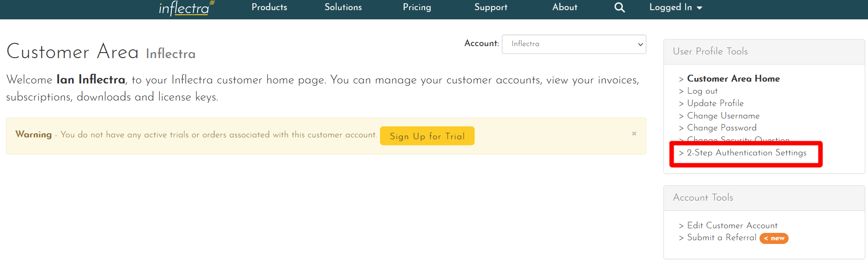Dismiss the warning banner with X
This screenshot has height=261, width=868.
634,134
